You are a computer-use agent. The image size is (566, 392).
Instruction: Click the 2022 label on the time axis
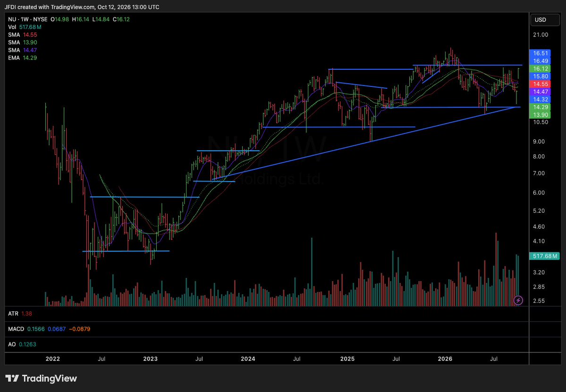pos(53,359)
